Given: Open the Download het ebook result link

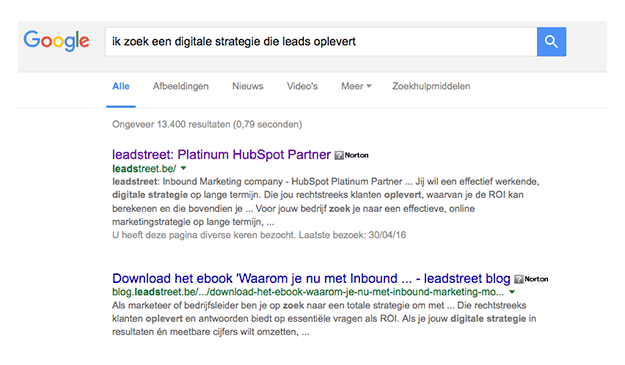Looking at the screenshot, I should [311, 278].
